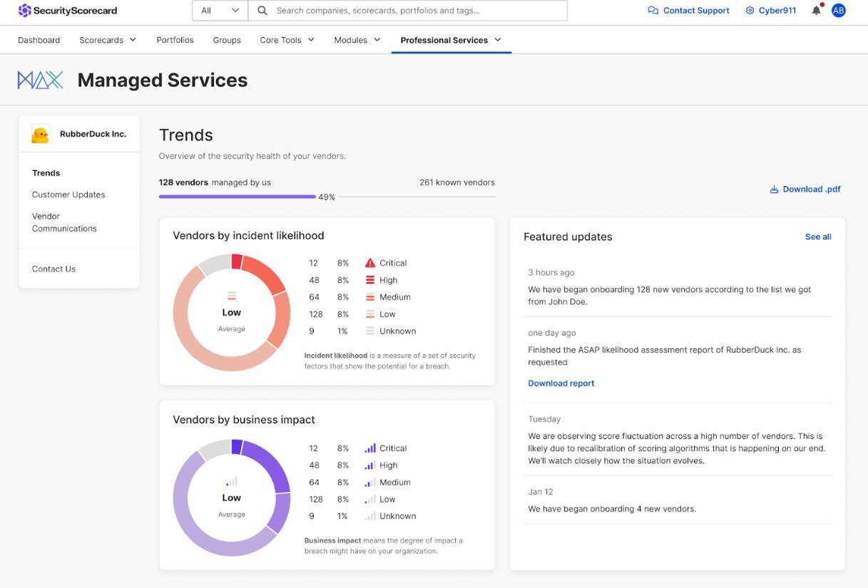Screen dimensions: 868x588
Task: Click the 49% vendors managed progress bar
Action: pos(237,196)
